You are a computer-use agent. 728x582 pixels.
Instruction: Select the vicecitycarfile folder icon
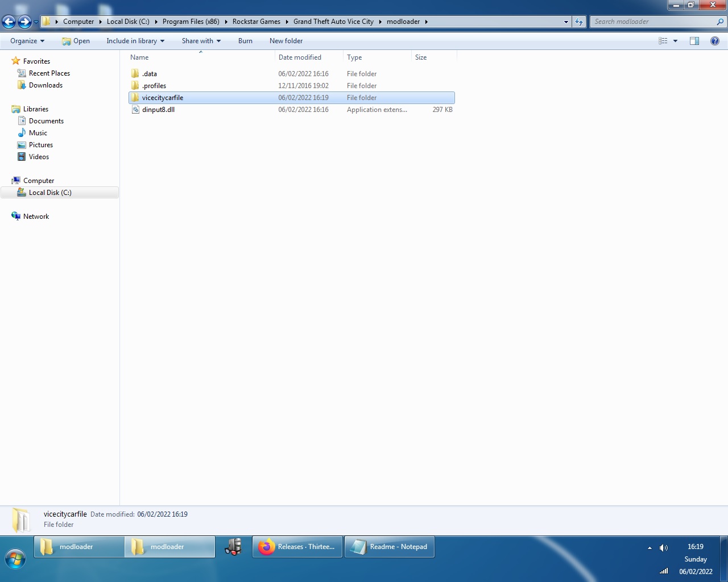135,98
